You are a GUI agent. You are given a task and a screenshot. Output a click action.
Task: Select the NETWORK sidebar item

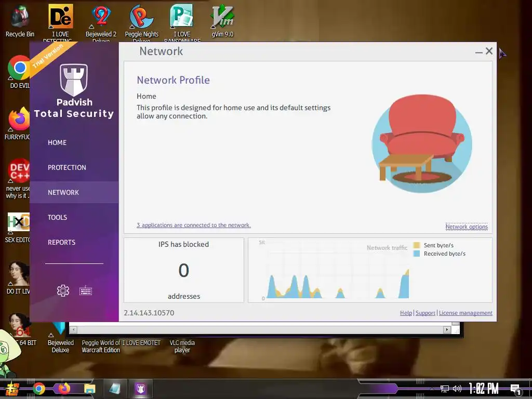tap(74, 192)
